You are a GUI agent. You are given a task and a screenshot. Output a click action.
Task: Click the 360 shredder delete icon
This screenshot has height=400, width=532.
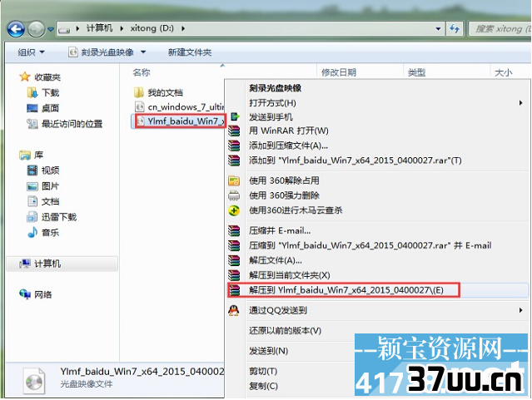(234, 195)
